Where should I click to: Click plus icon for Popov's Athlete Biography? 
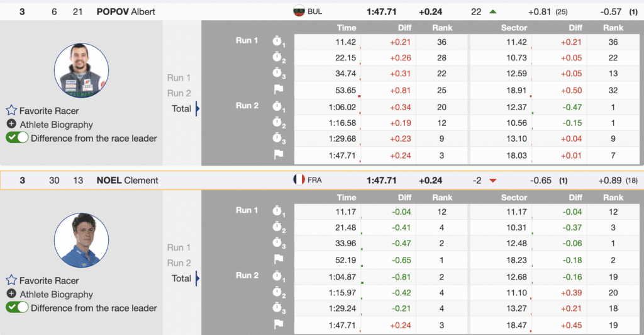coord(11,124)
